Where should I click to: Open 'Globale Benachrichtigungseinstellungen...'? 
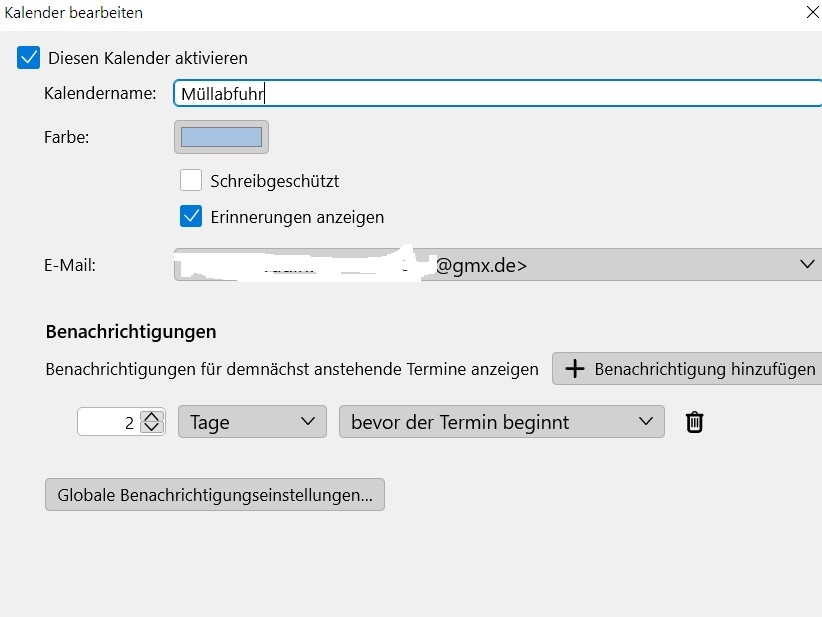(214, 495)
